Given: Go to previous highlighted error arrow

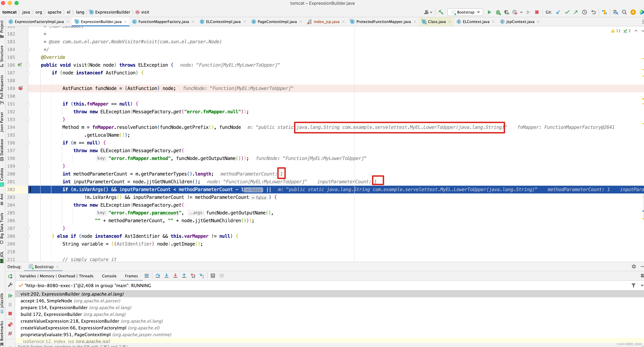Looking at the screenshot, I should 636,31.
